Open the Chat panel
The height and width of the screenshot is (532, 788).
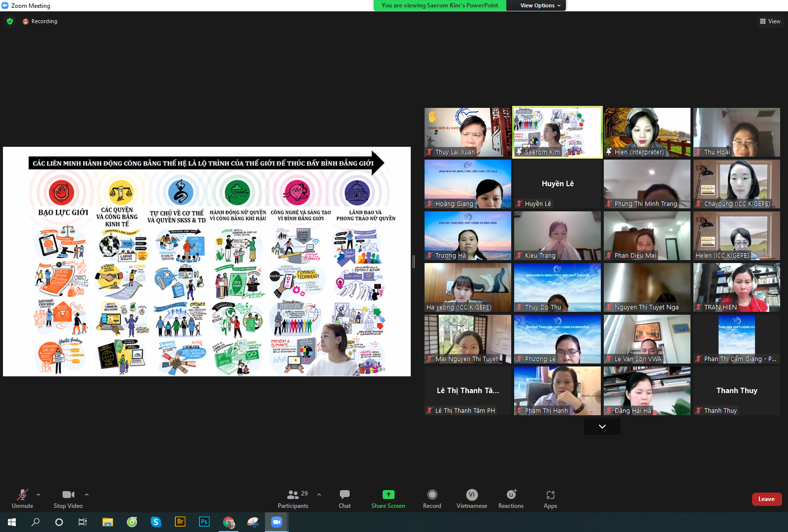point(345,498)
